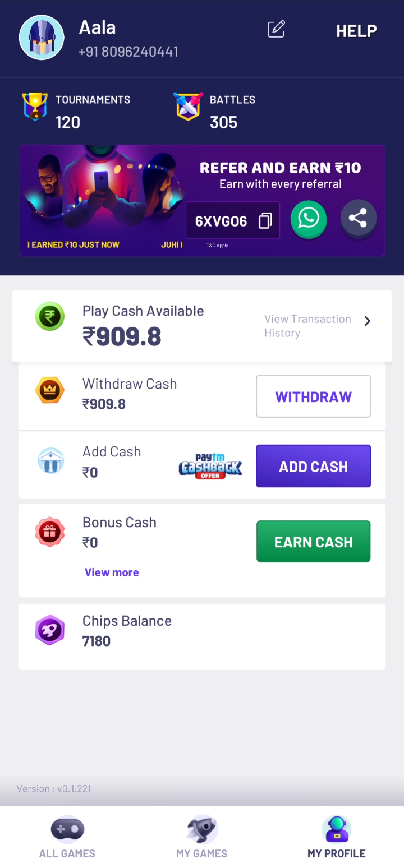Tap the edit profile pencil icon
The image size is (404, 868).
point(276,29)
